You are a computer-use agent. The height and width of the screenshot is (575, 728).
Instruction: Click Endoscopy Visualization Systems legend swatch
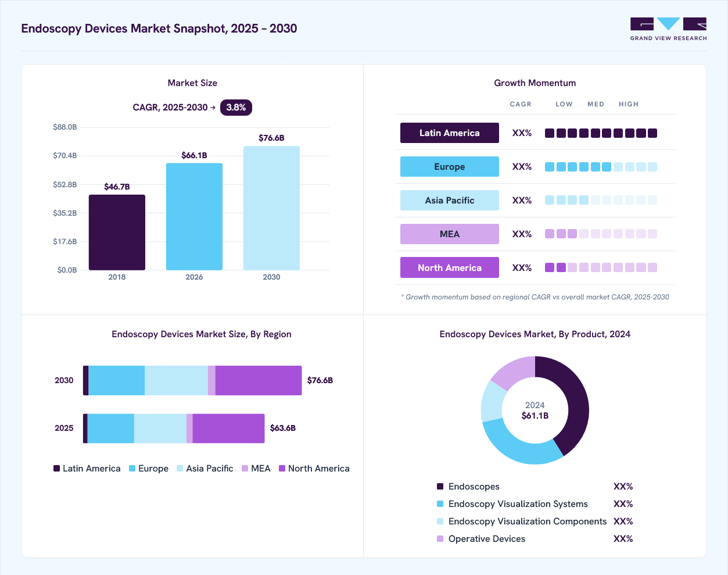pos(440,504)
